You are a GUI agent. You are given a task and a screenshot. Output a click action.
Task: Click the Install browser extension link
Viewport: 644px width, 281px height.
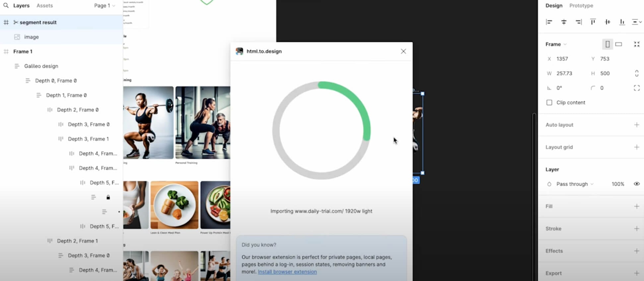pos(287,272)
